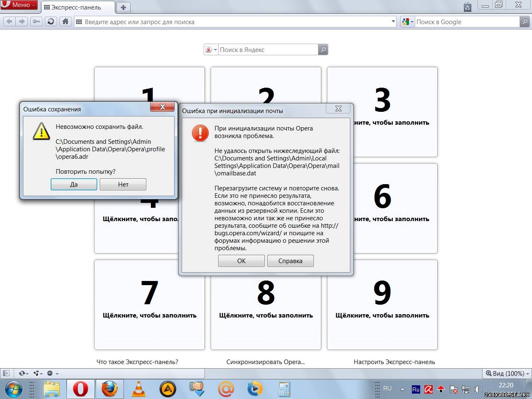Click the address bar input field
532x399 pixels.
pos(236,22)
